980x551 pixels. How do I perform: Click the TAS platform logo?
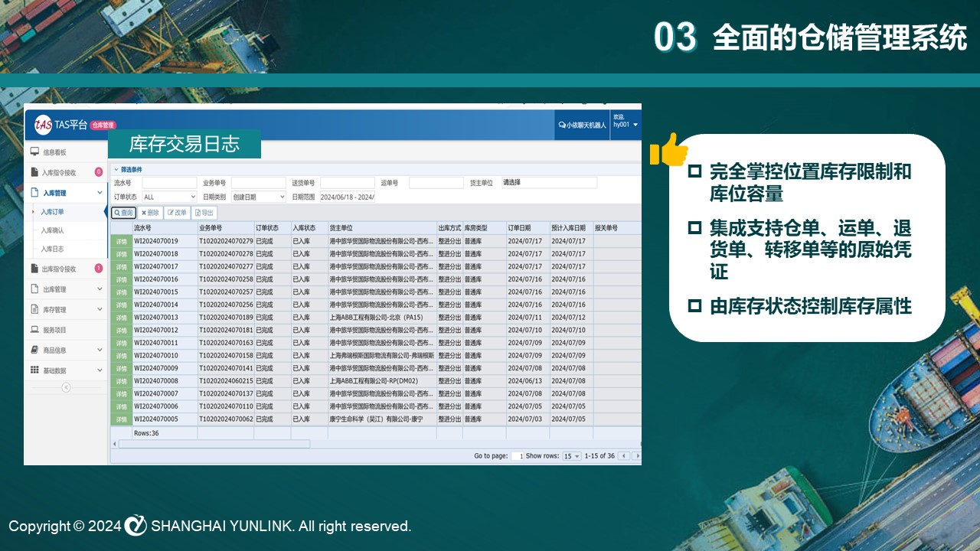[43, 125]
